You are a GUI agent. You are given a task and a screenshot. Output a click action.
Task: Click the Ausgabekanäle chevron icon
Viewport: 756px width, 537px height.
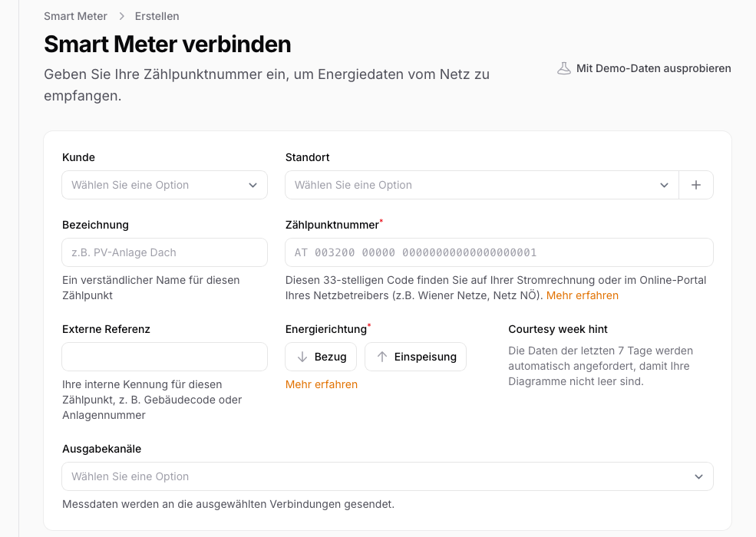699,476
